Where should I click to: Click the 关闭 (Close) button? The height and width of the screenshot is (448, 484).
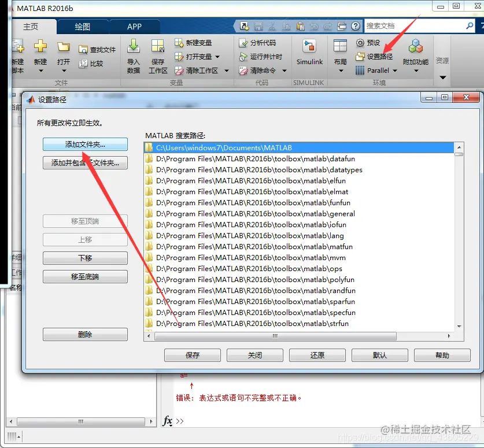coord(255,355)
